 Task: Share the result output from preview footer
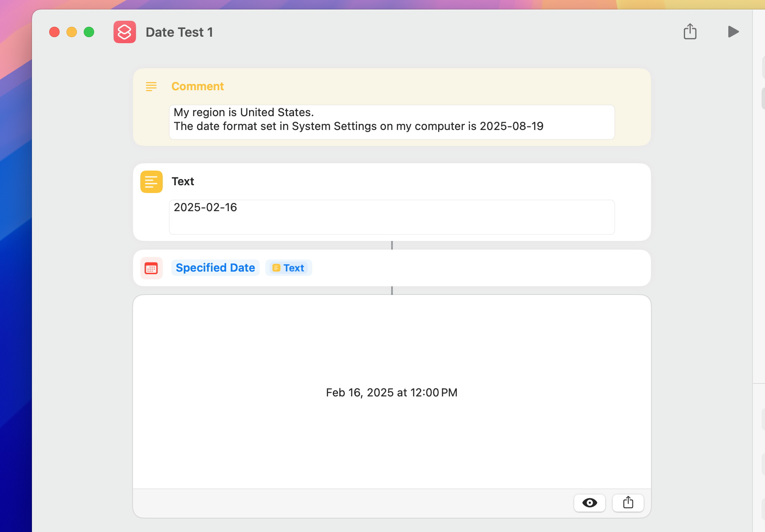coord(628,503)
